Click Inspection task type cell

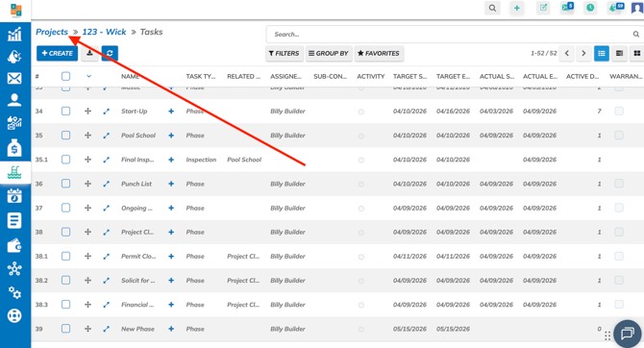pyautogui.click(x=201, y=160)
